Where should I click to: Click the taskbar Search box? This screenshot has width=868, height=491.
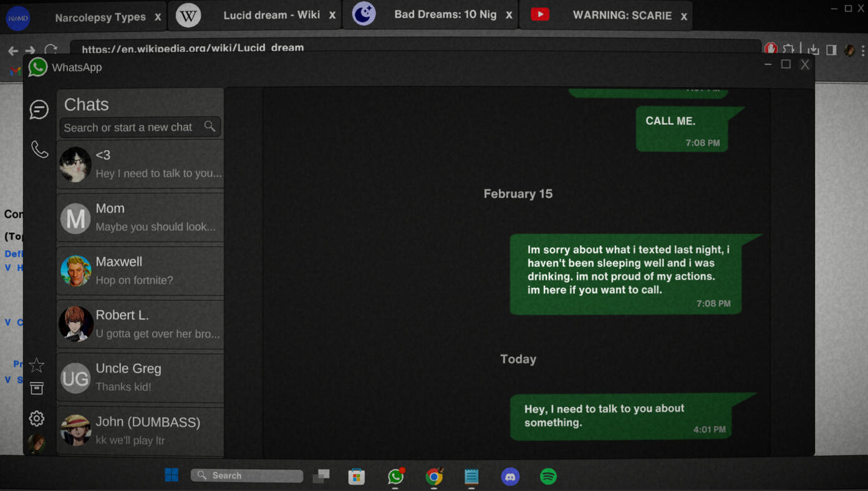[x=248, y=475]
